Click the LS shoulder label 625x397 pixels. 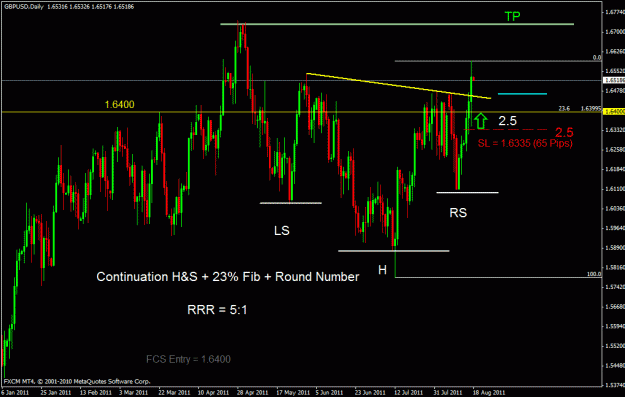[x=282, y=230]
